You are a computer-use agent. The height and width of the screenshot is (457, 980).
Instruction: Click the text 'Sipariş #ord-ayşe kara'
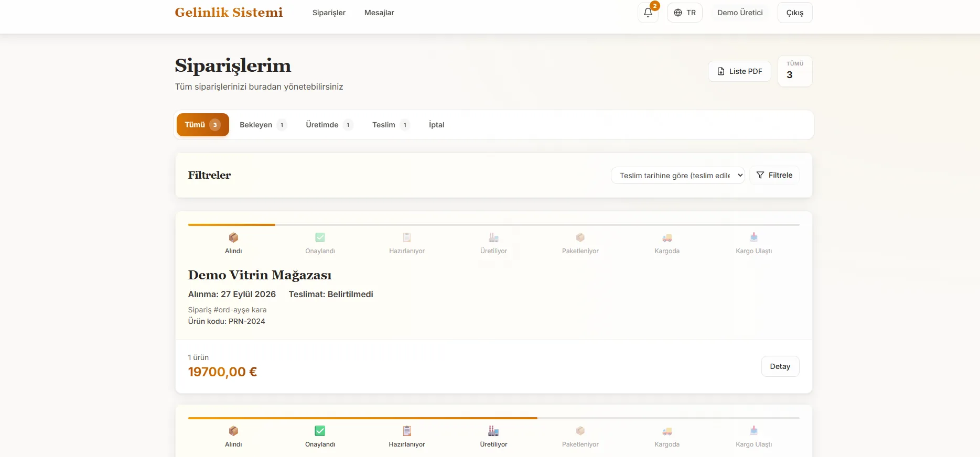[x=227, y=310]
